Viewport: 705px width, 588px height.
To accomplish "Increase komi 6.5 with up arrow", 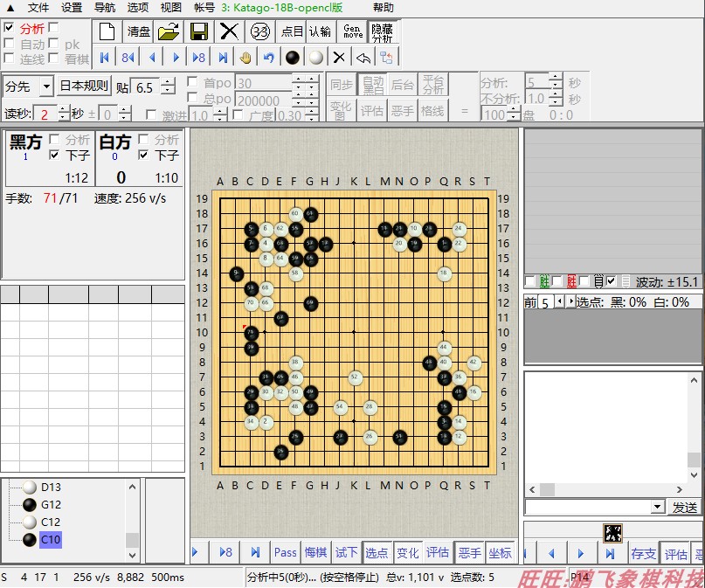I will pyautogui.click(x=168, y=82).
